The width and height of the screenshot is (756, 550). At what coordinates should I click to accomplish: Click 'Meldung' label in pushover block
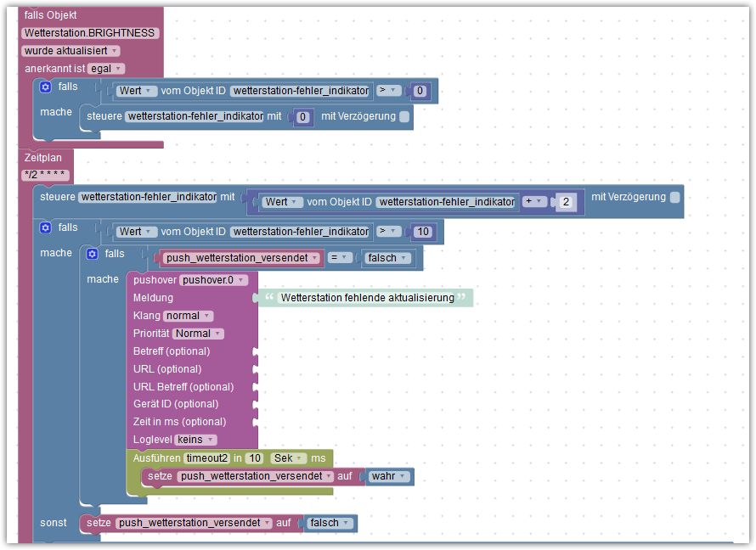coord(153,298)
